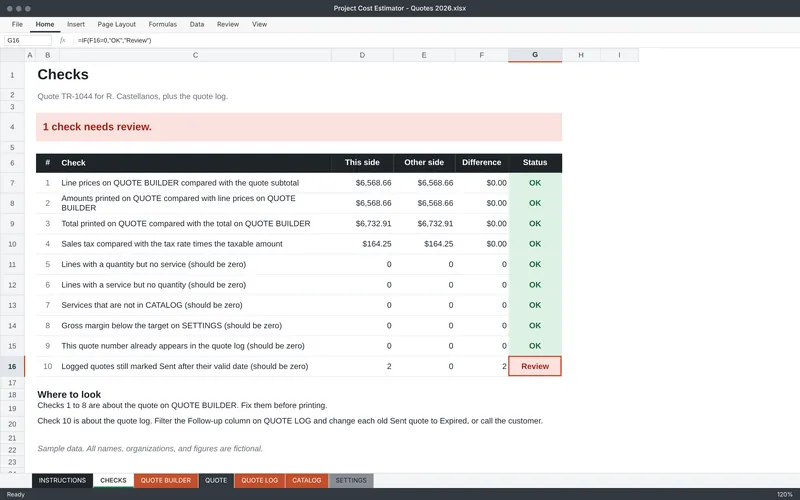Open the CATALOG sheet tab
Viewport: 800px width, 500px height.
(307, 480)
